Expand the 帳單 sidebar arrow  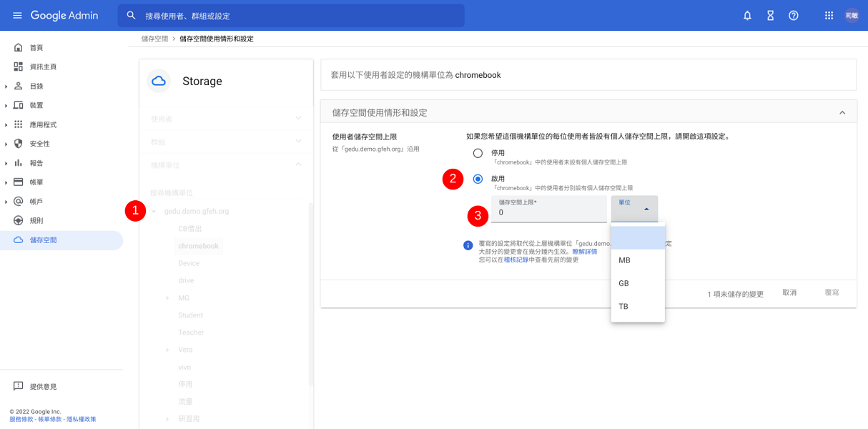click(6, 183)
